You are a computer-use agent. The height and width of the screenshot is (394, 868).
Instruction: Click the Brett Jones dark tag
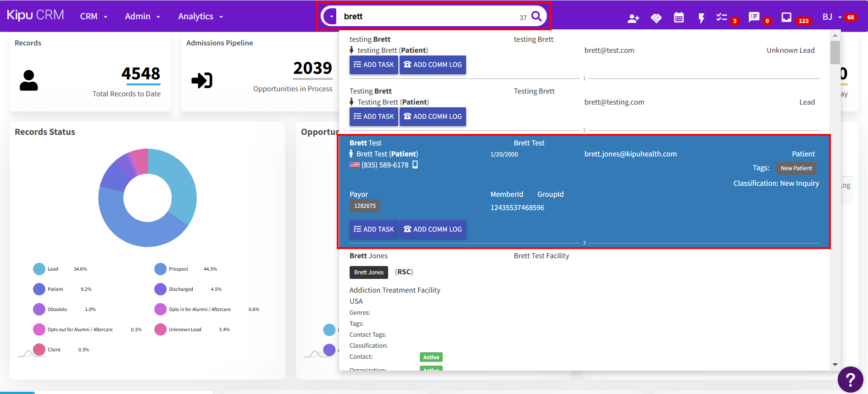368,272
